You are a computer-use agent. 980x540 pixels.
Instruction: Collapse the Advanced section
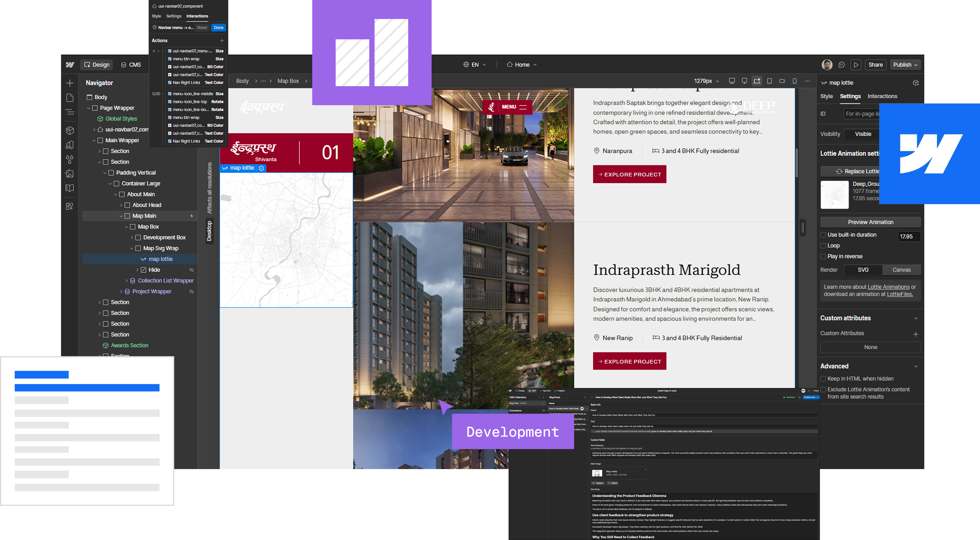point(916,367)
